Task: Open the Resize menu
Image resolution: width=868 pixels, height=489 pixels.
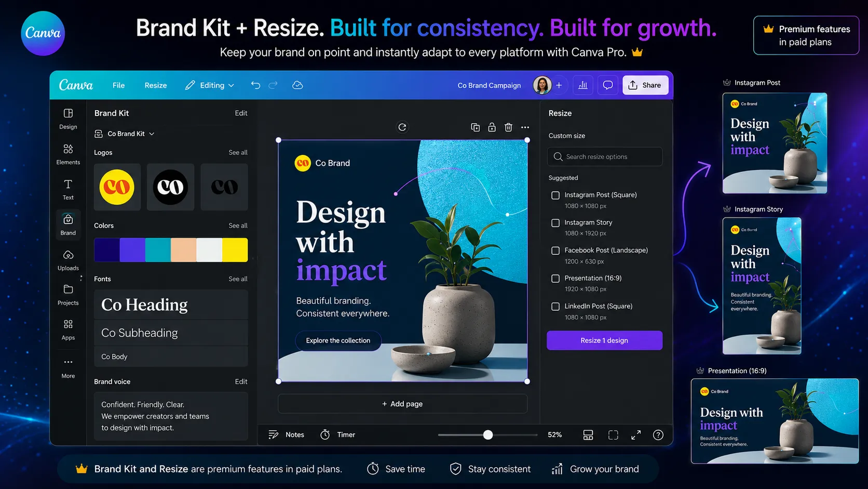Action: 156,85
